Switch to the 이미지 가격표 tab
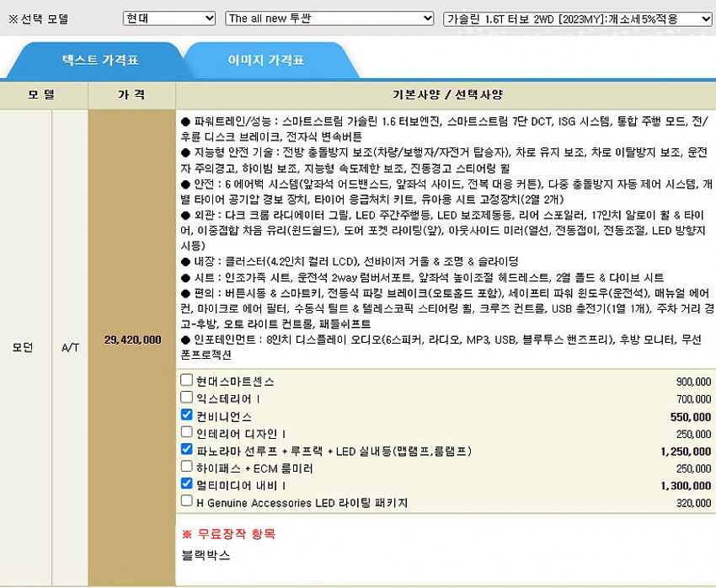This screenshot has width=716, height=588. click(x=266, y=61)
